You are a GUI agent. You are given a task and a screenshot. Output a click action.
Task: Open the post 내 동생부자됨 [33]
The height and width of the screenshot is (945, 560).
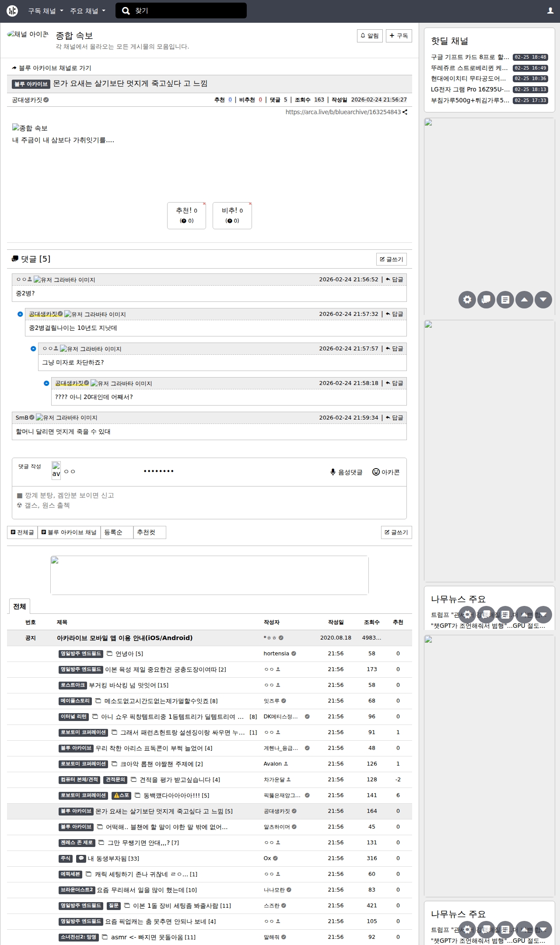coord(113,859)
